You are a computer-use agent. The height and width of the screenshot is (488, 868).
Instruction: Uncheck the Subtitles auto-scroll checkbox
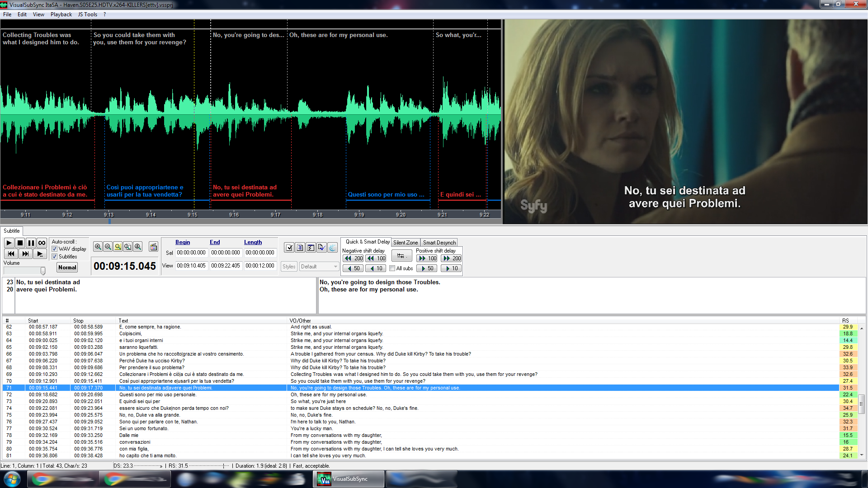(x=55, y=257)
